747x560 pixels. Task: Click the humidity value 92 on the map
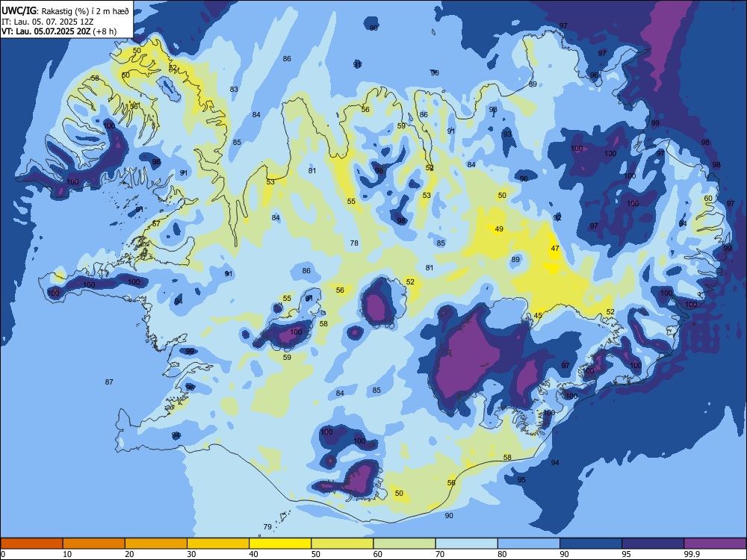click(x=557, y=217)
